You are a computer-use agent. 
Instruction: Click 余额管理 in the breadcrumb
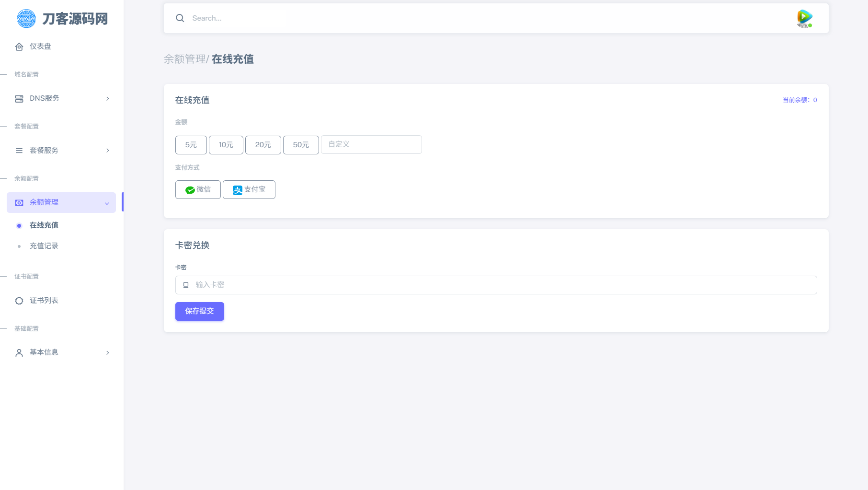click(x=184, y=59)
